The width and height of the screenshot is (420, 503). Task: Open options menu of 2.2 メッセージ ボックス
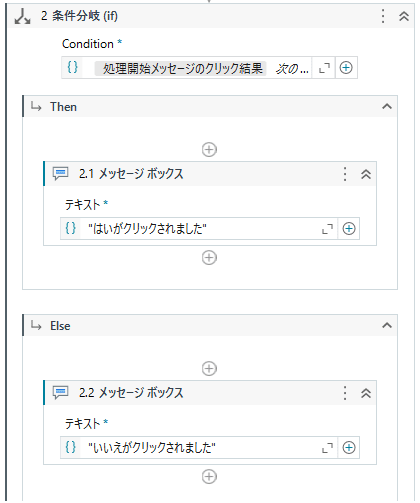click(x=345, y=393)
